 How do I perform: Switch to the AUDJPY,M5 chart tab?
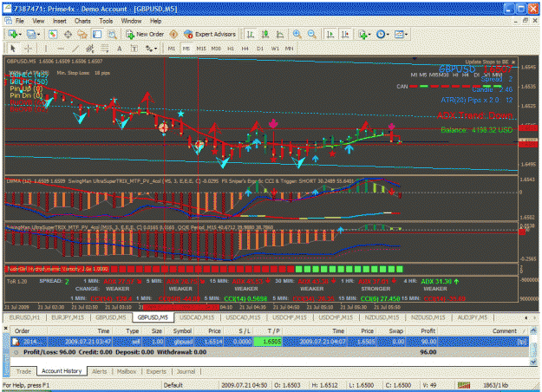[x=473, y=317]
